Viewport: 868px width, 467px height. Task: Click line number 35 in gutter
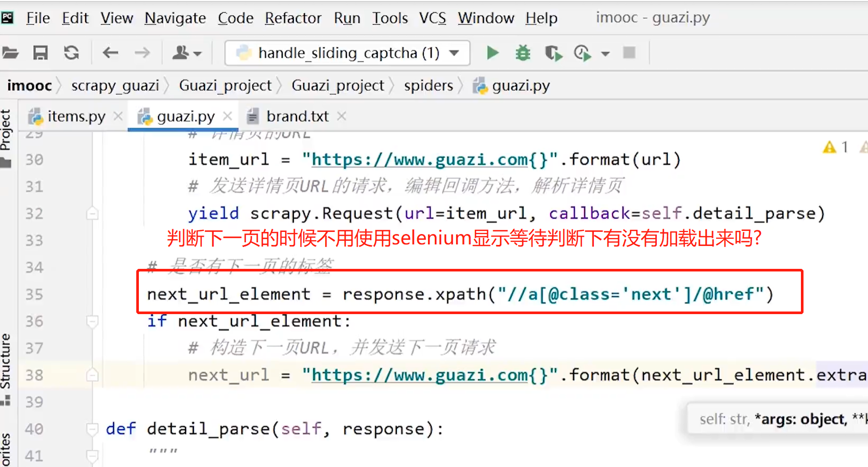tap(34, 294)
